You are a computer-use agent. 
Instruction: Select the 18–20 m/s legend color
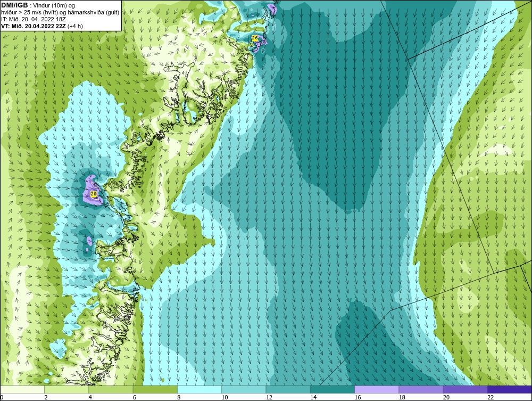tap(421, 389)
